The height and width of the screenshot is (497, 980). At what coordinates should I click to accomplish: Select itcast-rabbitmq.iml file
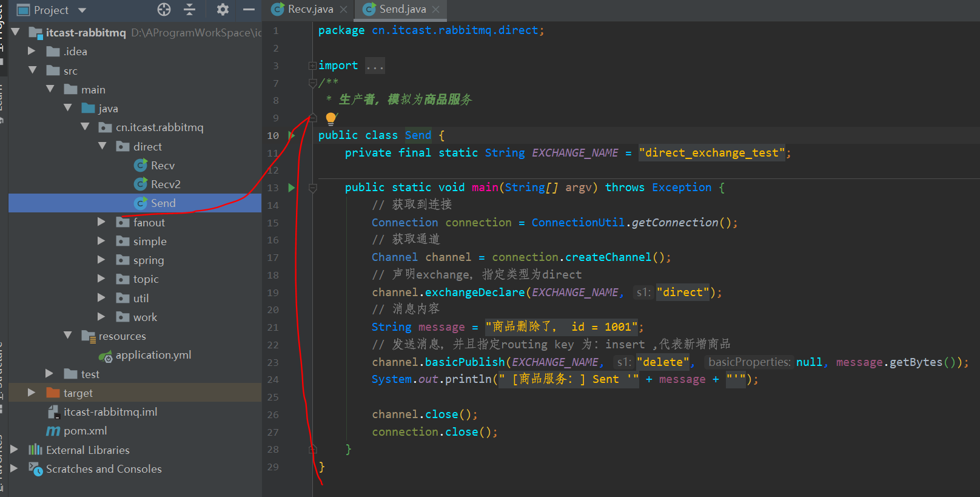tap(110, 411)
